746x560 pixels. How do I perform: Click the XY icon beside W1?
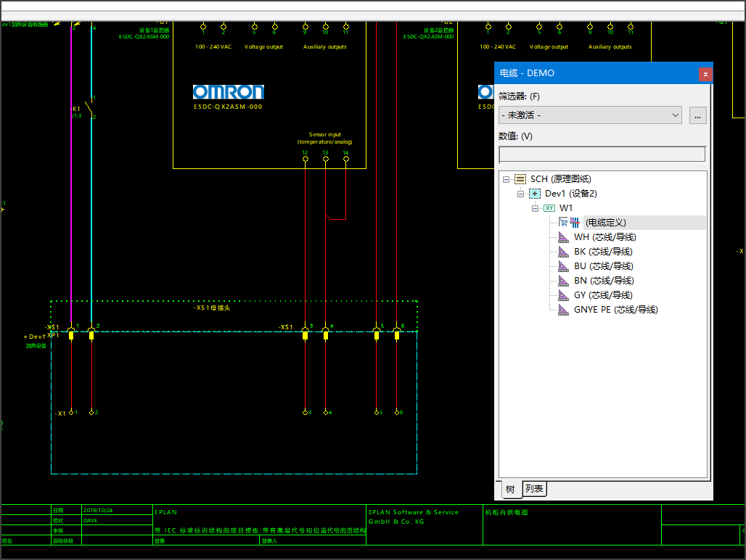pos(549,208)
